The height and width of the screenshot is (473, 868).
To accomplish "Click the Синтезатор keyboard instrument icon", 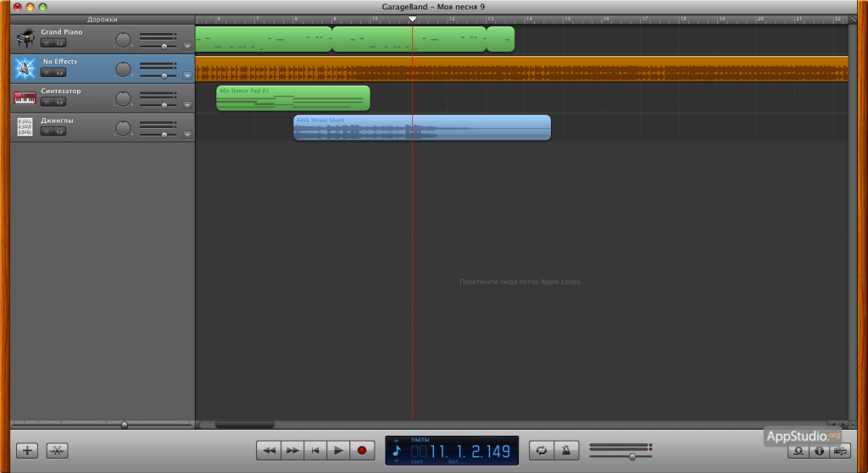I will coord(25,98).
